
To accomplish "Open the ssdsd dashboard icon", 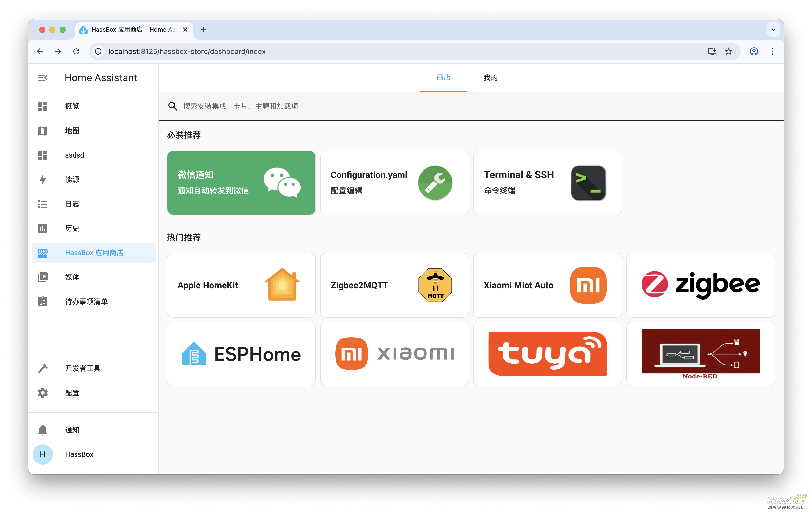I will pos(42,155).
